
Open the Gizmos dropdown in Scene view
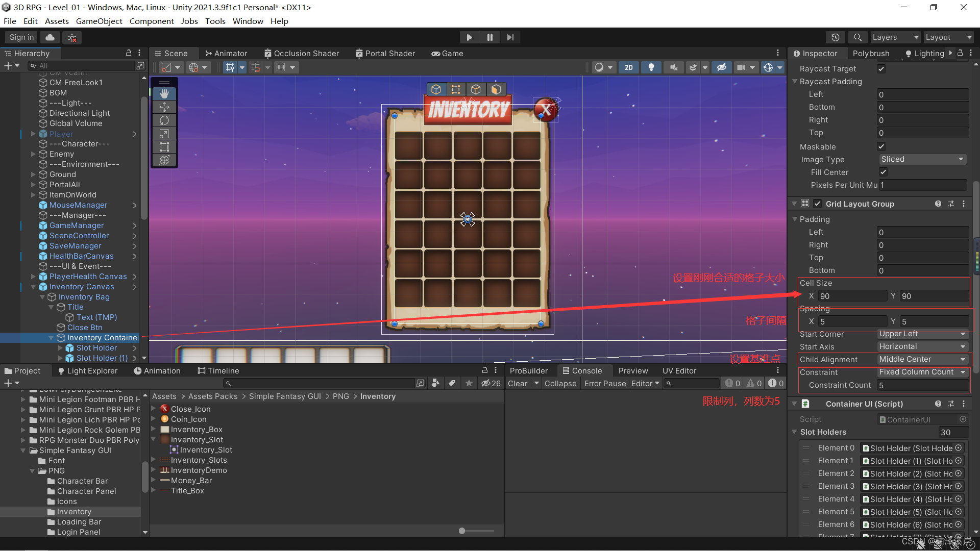click(780, 67)
